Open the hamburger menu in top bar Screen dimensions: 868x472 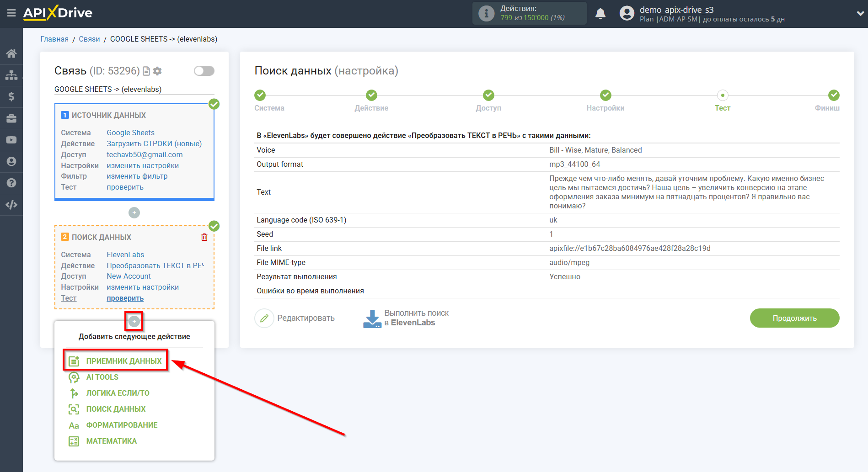coord(11,13)
